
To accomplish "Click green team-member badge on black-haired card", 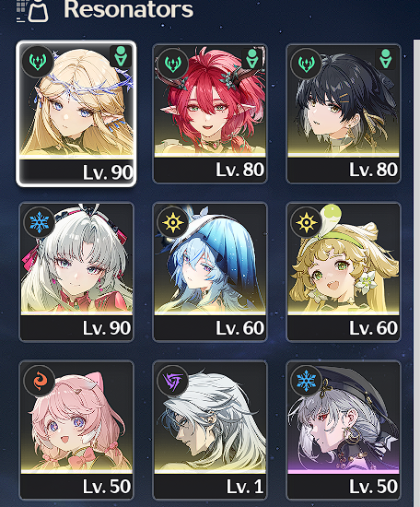I will tap(385, 58).
